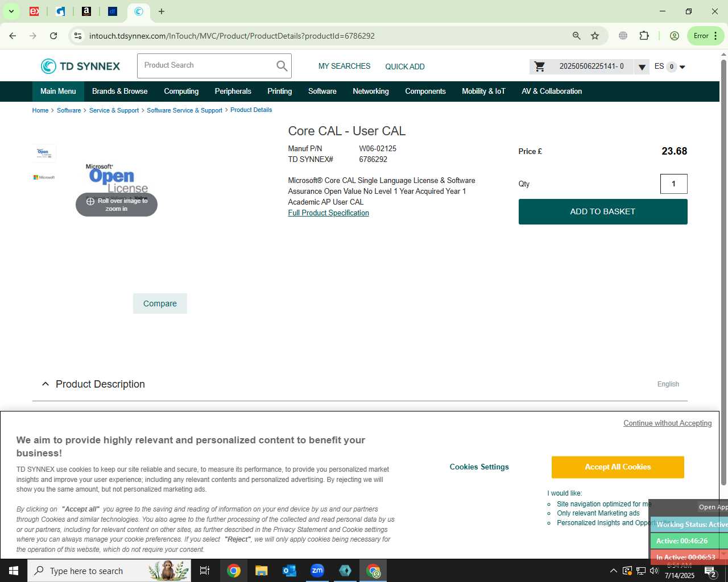Open the Main Menu tab
Image resolution: width=728 pixels, height=582 pixels.
pos(58,92)
